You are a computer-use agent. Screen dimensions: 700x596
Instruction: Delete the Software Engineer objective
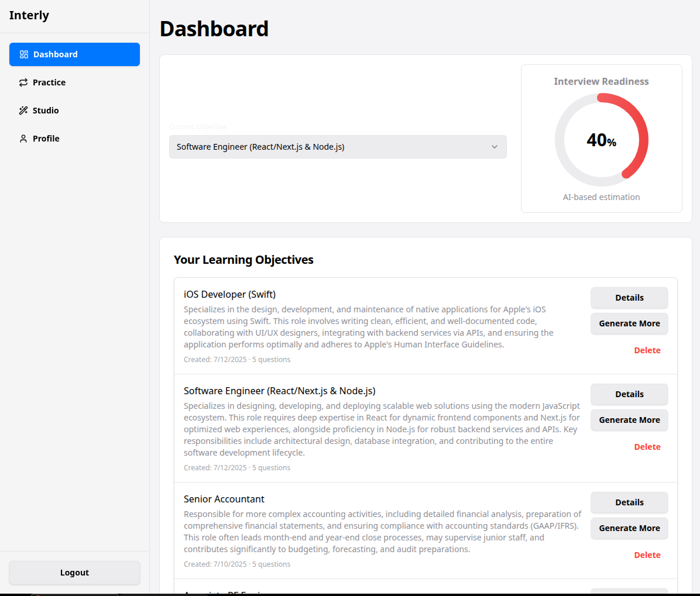point(647,446)
